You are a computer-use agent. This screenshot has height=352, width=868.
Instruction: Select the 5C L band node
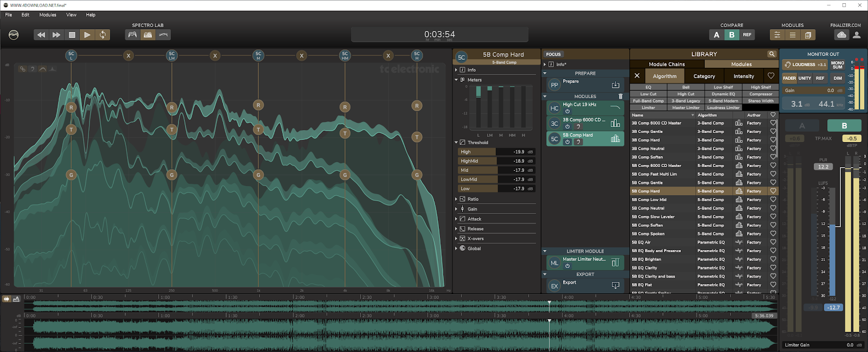(71, 55)
